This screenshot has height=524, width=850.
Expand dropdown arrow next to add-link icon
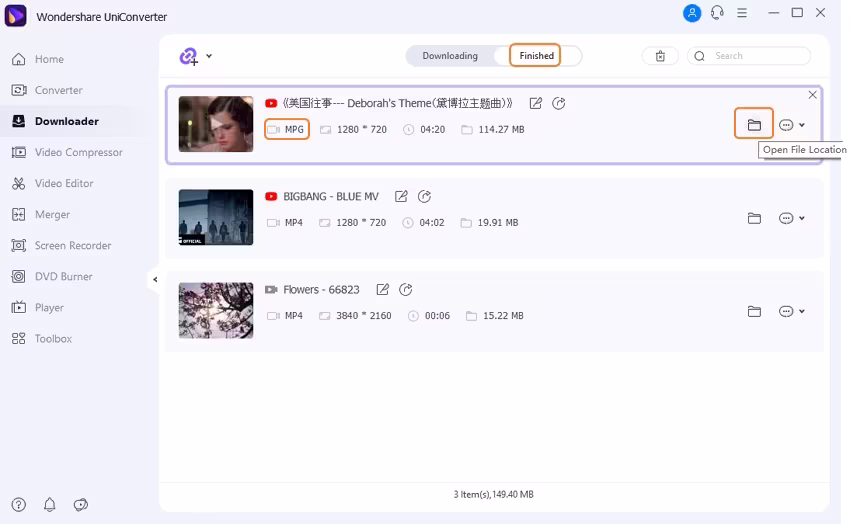point(209,56)
